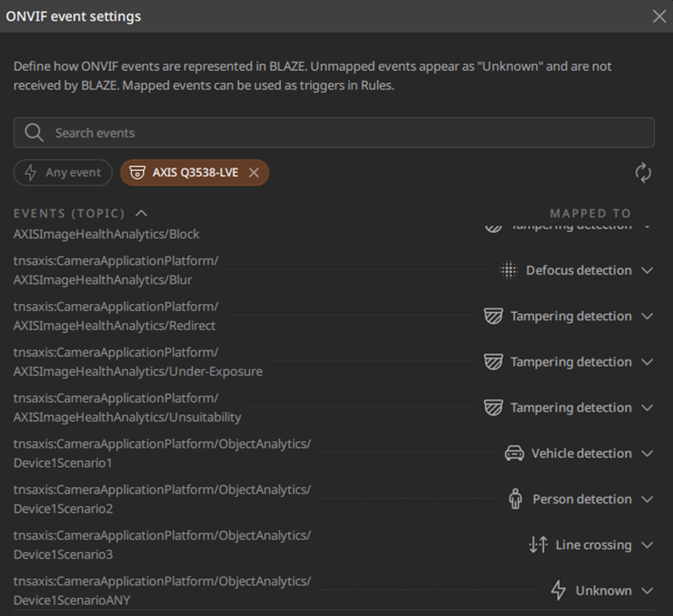Click the tampering icon in the Unsuitability row

pyautogui.click(x=493, y=408)
